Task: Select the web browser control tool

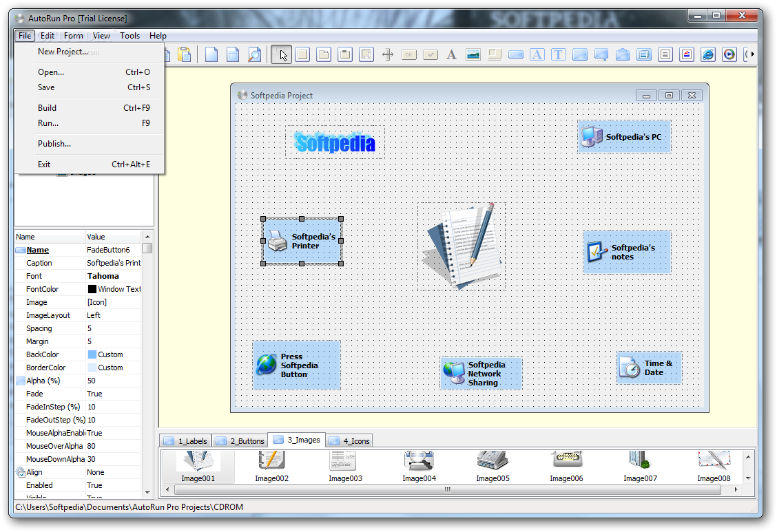Action: [708, 54]
